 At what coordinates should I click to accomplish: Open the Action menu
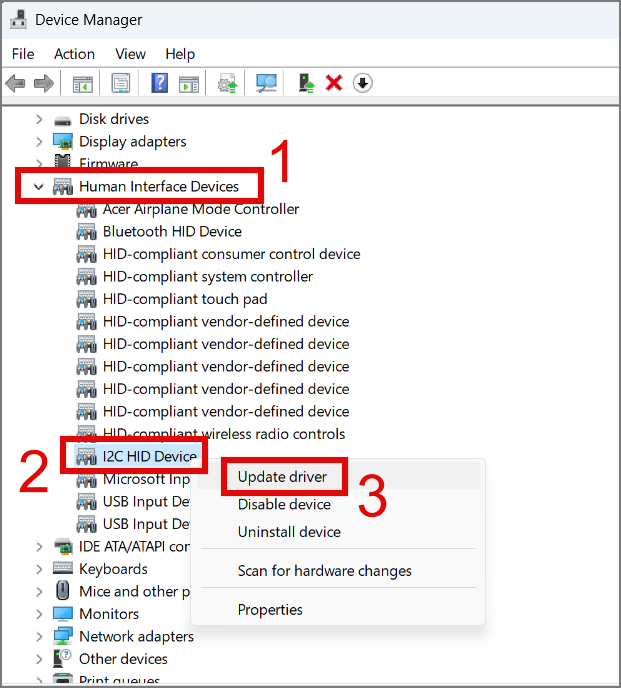(74, 54)
